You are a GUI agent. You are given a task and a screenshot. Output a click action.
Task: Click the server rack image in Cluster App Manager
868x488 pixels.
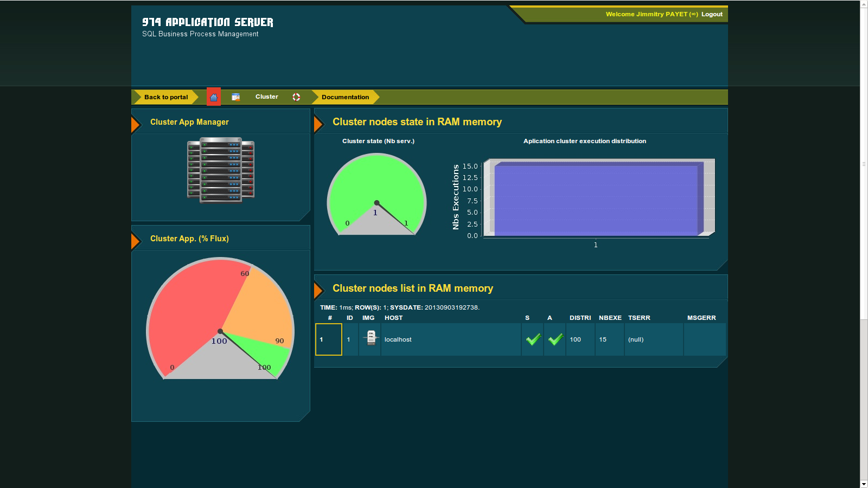221,170
